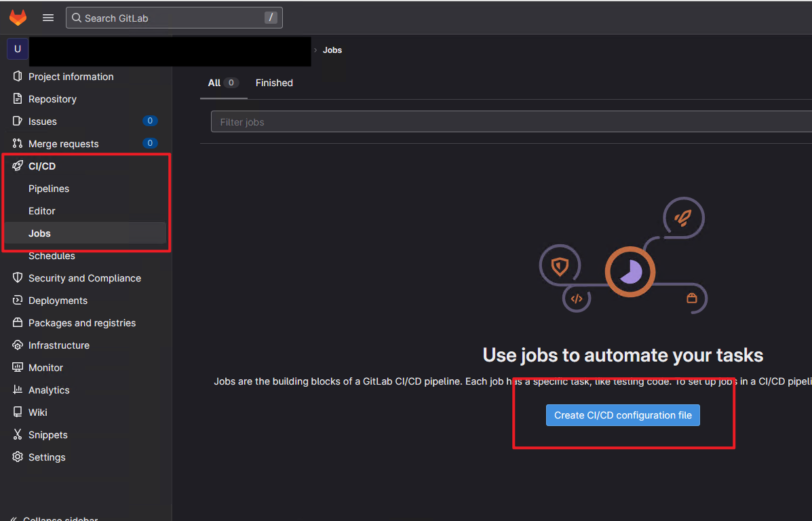Image resolution: width=812 pixels, height=521 pixels.
Task: Go to Monitor section
Action: (x=45, y=368)
